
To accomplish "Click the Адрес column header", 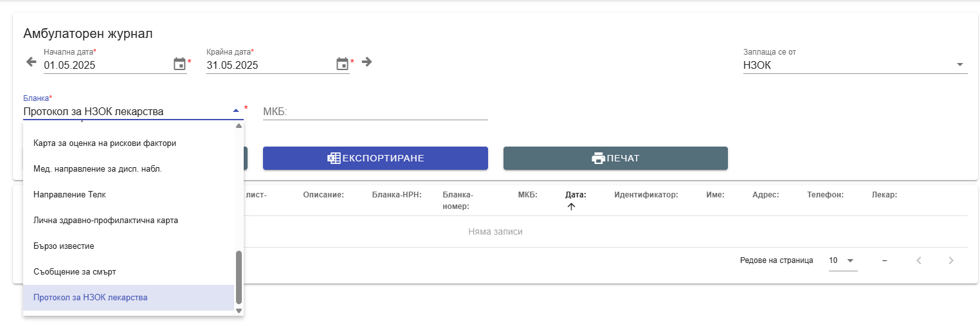I will click(766, 195).
